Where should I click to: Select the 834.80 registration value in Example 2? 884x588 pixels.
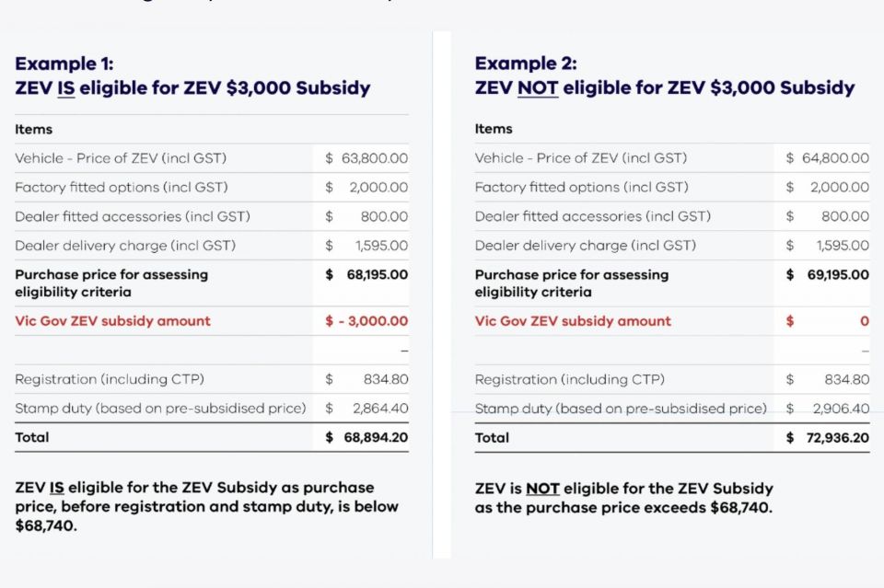pyautogui.click(x=846, y=380)
